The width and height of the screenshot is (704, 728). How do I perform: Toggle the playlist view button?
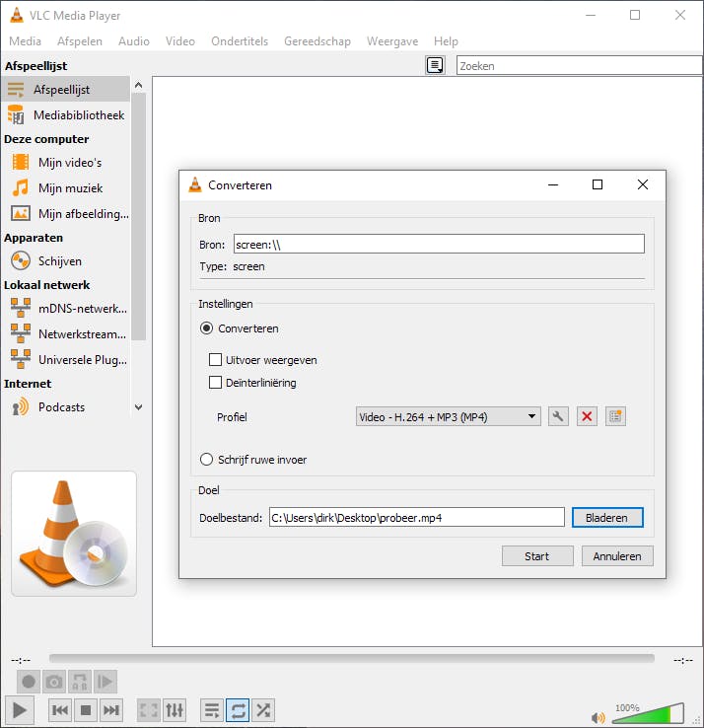(x=212, y=710)
